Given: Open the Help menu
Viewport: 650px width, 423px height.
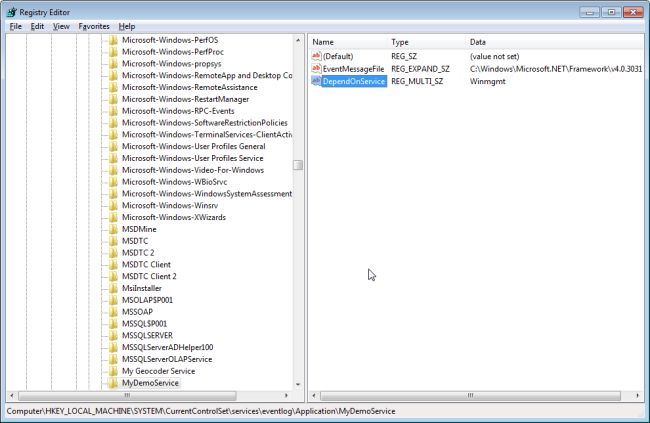Looking at the screenshot, I should coord(127,26).
